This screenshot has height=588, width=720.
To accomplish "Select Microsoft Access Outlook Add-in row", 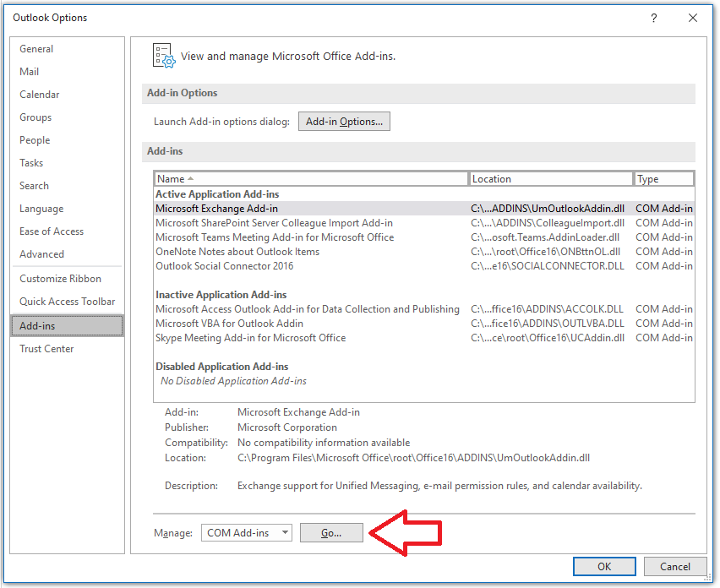I will pos(424,309).
